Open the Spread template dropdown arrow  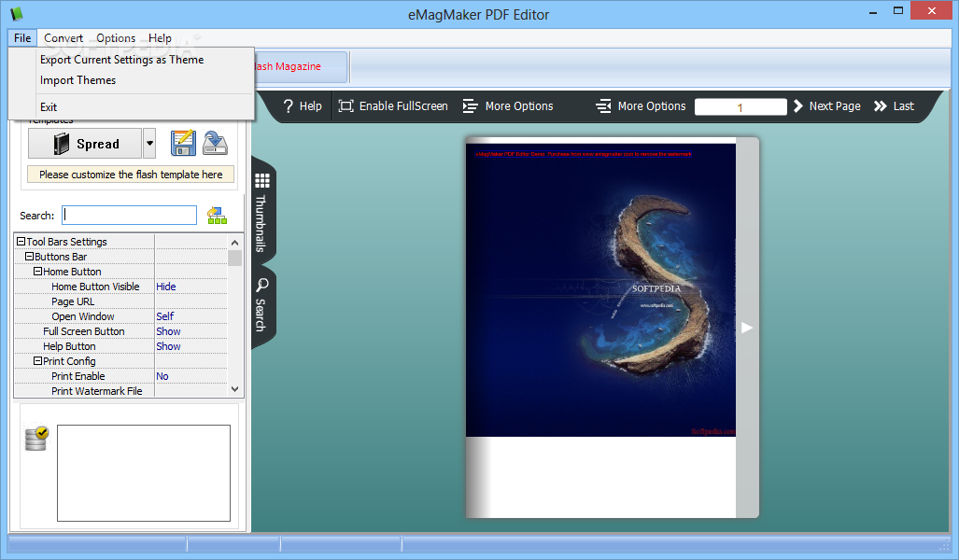point(149,144)
